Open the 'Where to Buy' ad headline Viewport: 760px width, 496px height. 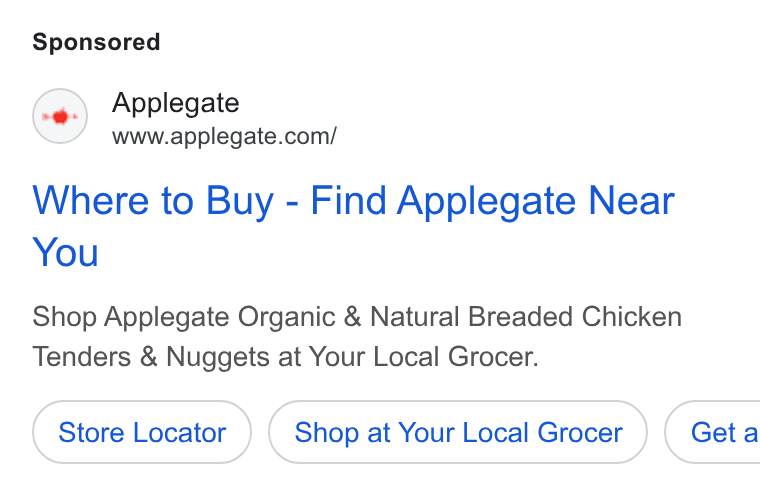353,226
